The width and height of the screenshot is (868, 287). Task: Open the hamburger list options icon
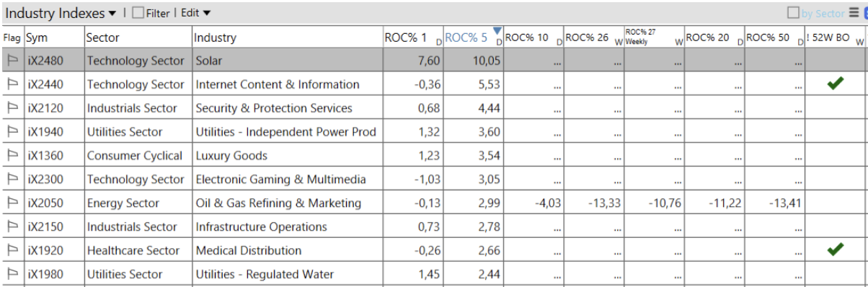pyautogui.click(x=854, y=13)
